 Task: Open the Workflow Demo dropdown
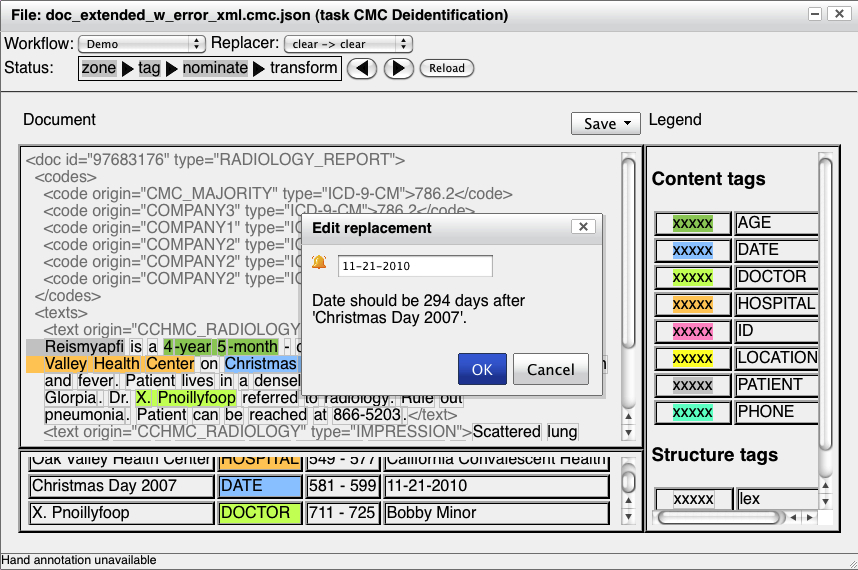click(x=141, y=44)
